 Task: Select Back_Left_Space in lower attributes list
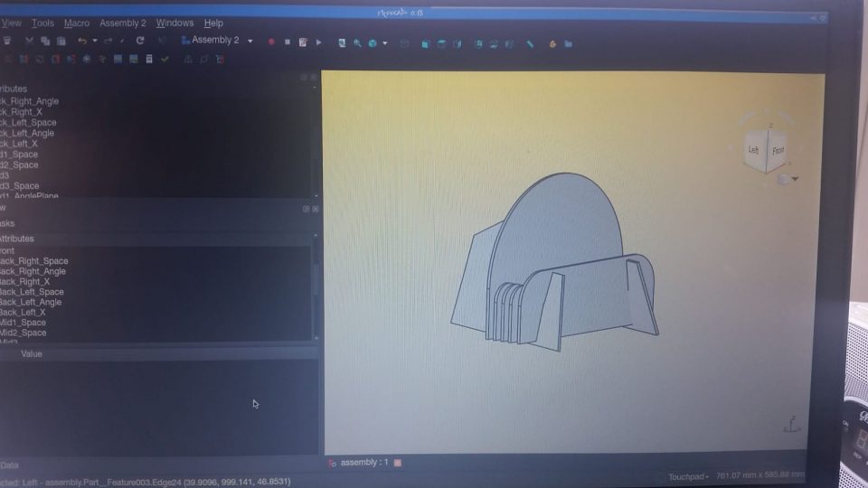32,292
